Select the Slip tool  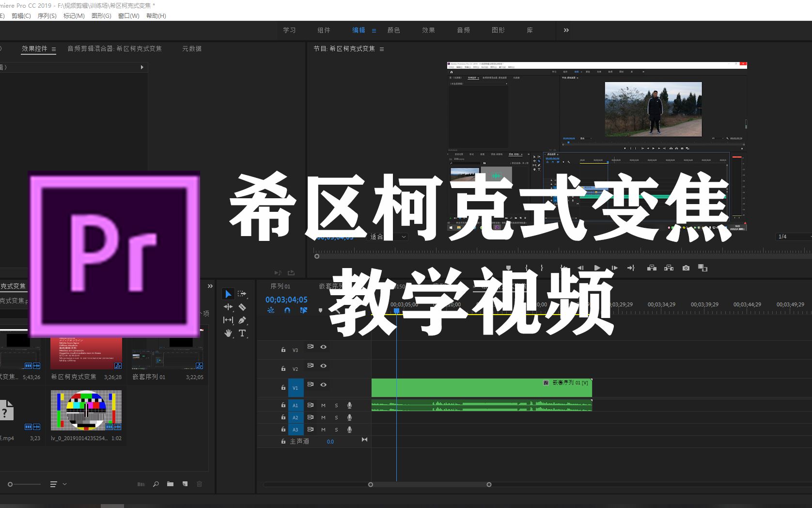pos(228,320)
